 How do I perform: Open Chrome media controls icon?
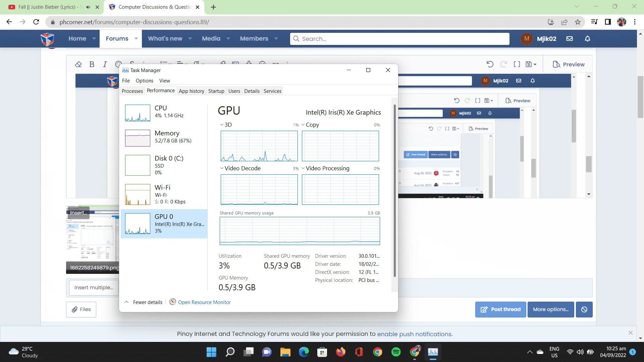[x=594, y=22]
